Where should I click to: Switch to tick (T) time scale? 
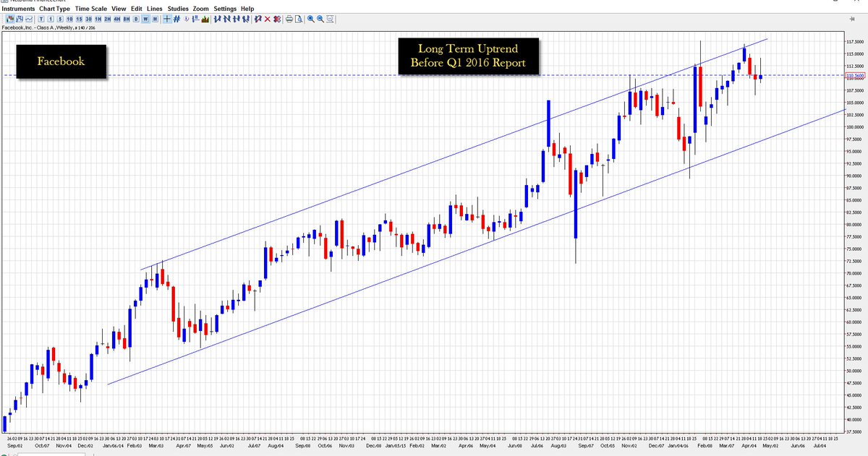pyautogui.click(x=41, y=19)
